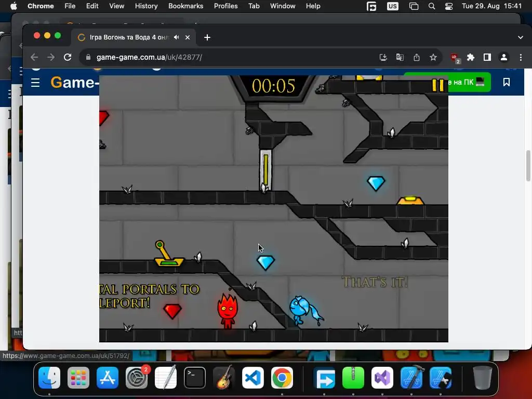This screenshot has height=399, width=532.
Task: Open the Help menu
Action: 313,6
